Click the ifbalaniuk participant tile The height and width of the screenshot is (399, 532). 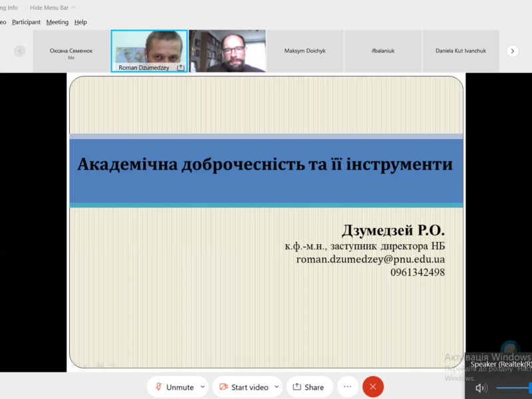point(382,51)
